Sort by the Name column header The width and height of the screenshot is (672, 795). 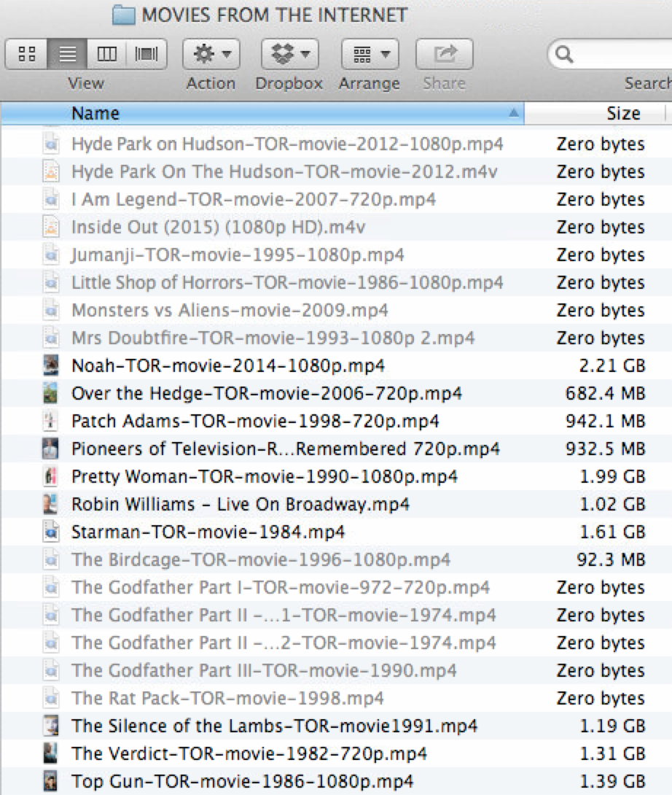(x=262, y=113)
